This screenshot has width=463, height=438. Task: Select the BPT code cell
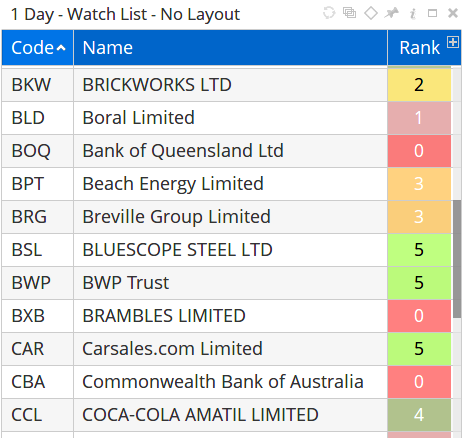point(37,184)
